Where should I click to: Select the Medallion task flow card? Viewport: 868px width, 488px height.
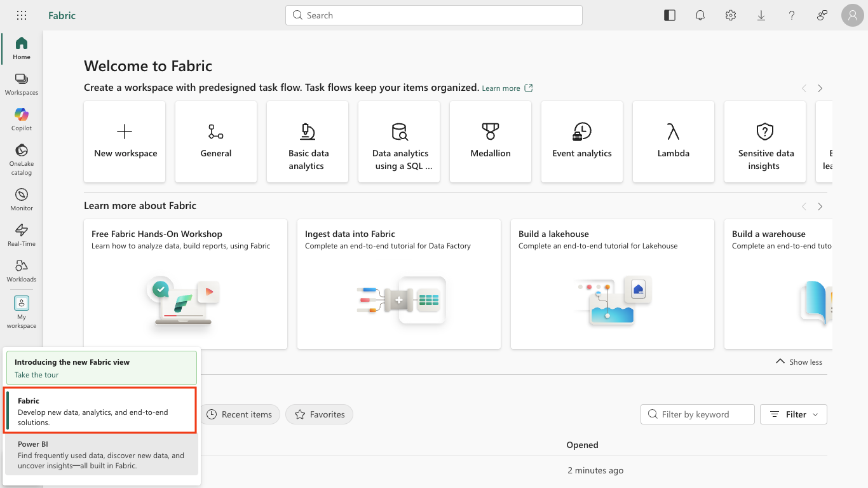[491, 142]
